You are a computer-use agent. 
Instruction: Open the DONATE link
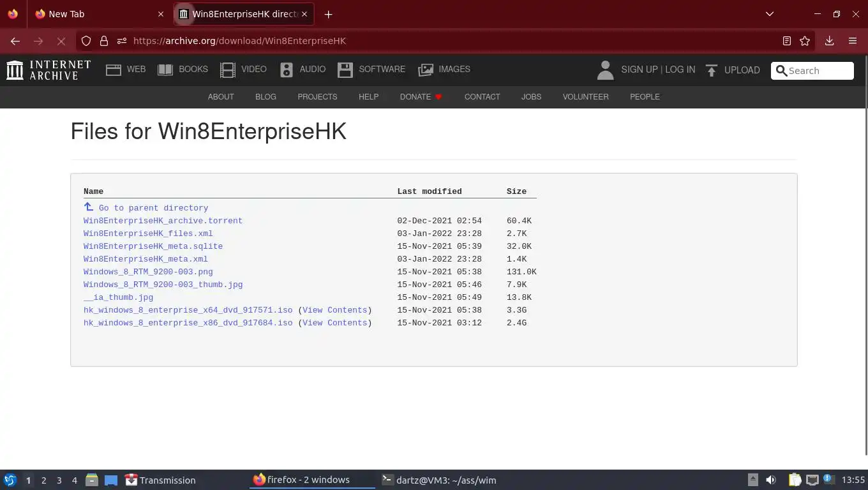421,97
